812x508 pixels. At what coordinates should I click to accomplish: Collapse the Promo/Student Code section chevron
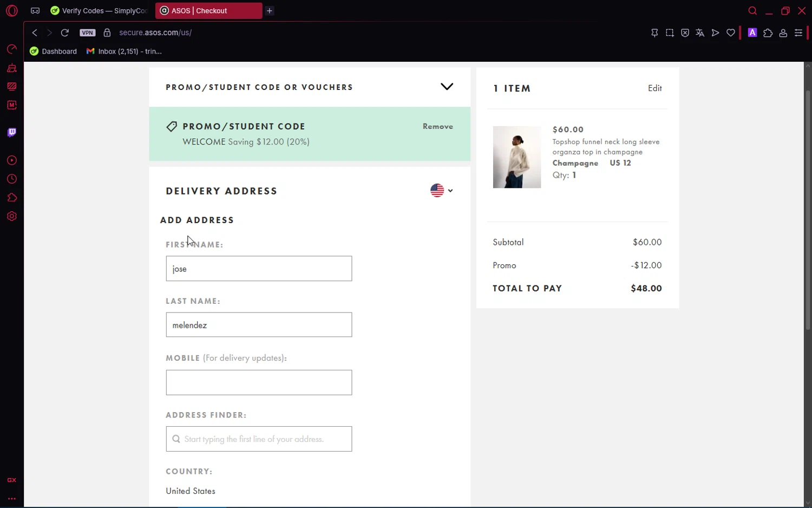pyautogui.click(x=447, y=87)
